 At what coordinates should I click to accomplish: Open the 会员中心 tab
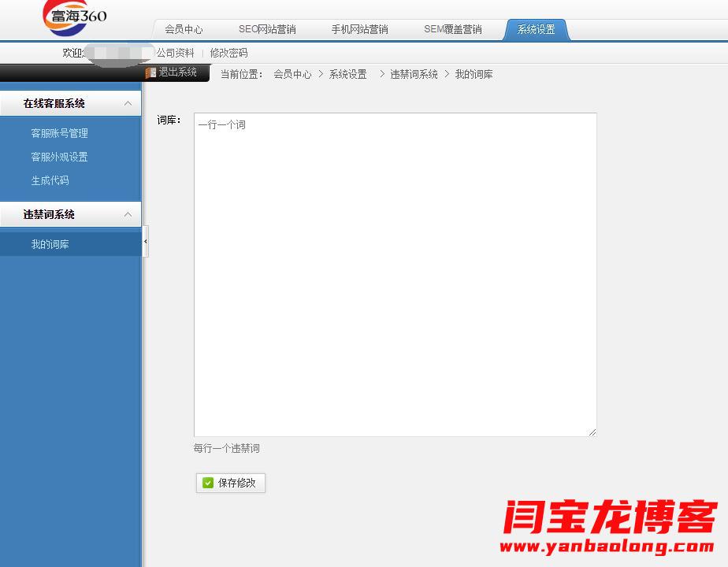[x=184, y=30]
